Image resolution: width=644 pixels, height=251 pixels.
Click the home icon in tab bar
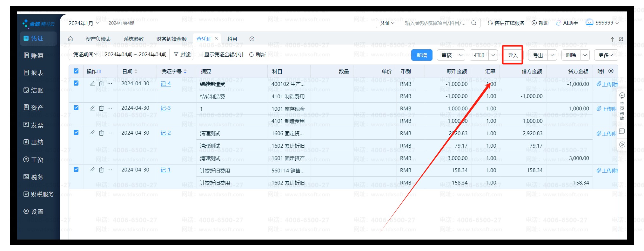point(70,39)
